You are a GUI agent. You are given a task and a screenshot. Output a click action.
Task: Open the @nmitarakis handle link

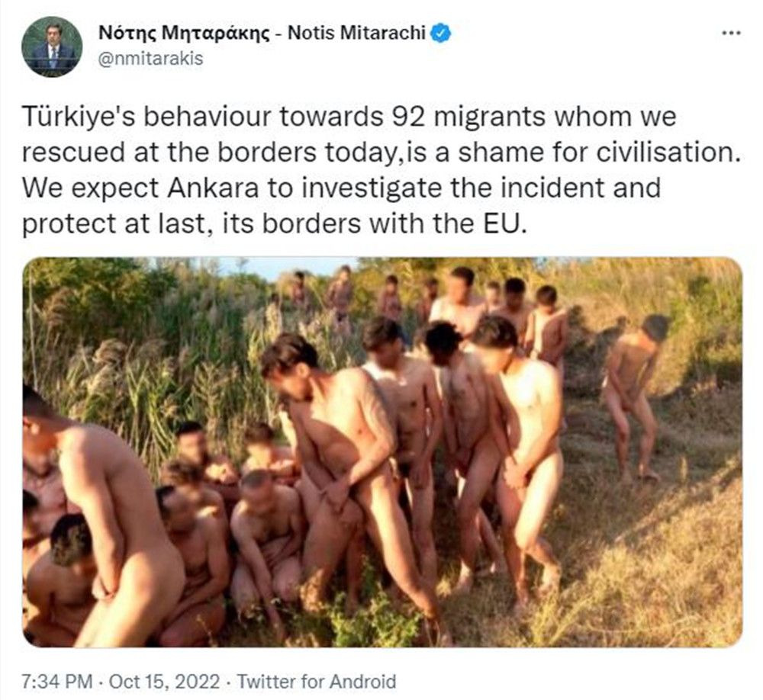click(x=151, y=59)
